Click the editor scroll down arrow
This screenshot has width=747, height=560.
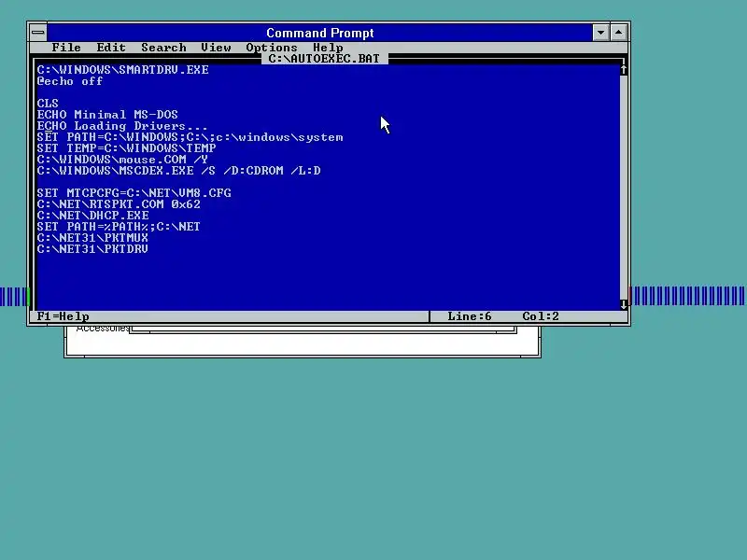(x=624, y=305)
